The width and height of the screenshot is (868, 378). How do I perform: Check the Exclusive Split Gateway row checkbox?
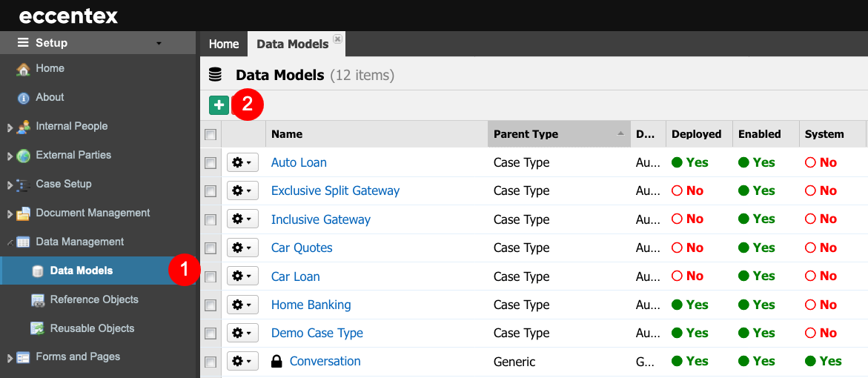click(211, 191)
